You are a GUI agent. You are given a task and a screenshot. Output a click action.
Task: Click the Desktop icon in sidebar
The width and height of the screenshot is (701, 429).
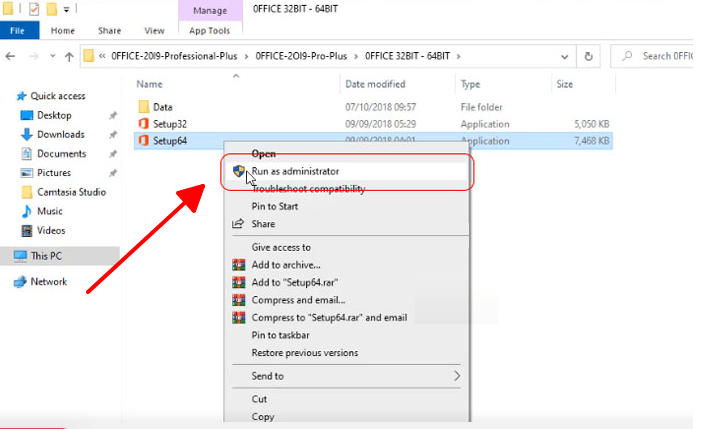[27, 115]
